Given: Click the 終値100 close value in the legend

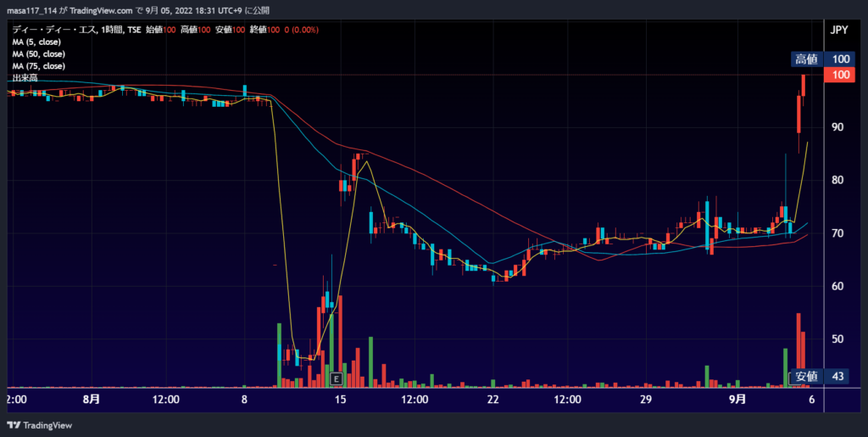Looking at the screenshot, I should (264, 30).
